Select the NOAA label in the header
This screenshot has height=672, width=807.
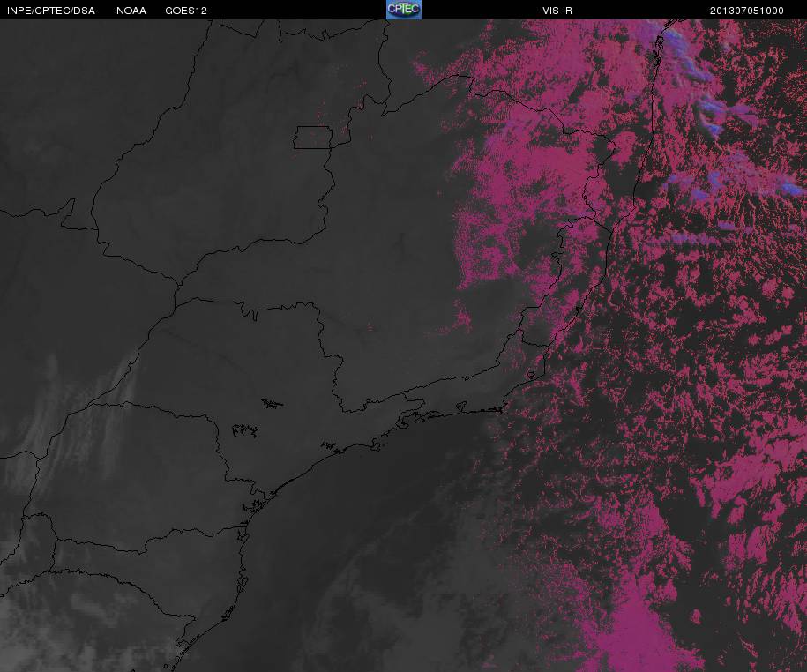[131, 11]
